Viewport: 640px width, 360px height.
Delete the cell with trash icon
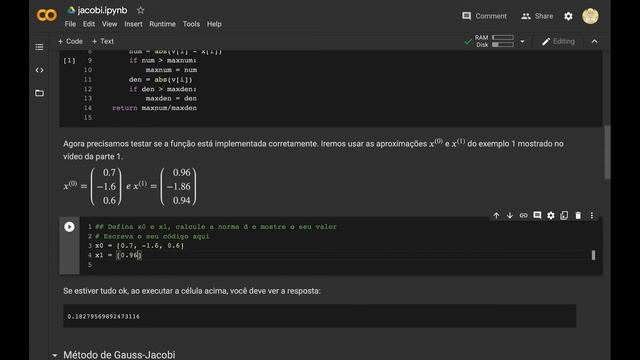coord(578,216)
